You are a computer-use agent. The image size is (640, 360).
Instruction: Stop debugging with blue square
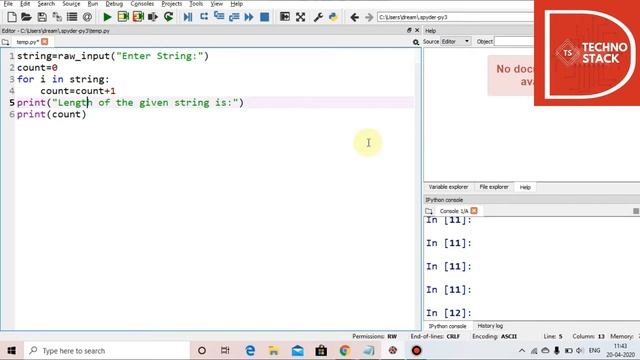click(264, 17)
